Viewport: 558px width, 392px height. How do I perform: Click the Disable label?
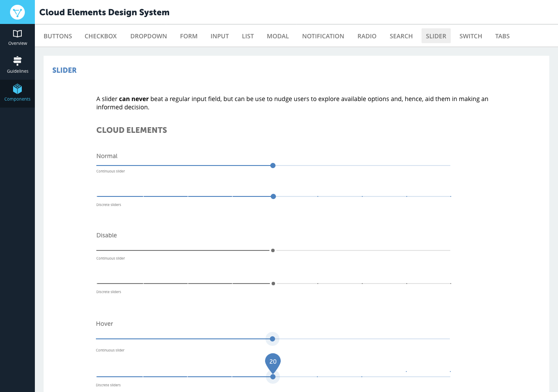tap(107, 235)
